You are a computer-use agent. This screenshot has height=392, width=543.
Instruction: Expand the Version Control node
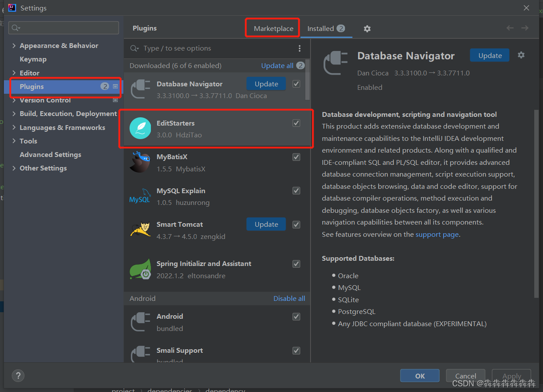[14, 100]
